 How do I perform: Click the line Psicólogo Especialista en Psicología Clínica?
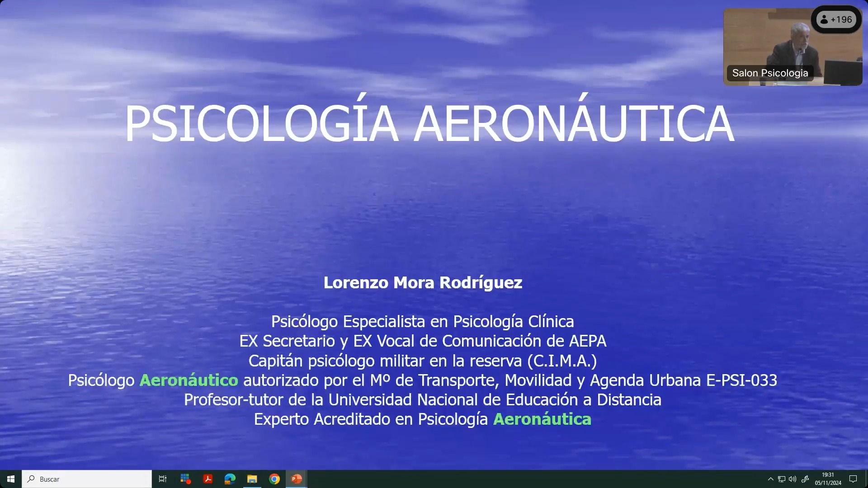pyautogui.click(x=423, y=322)
